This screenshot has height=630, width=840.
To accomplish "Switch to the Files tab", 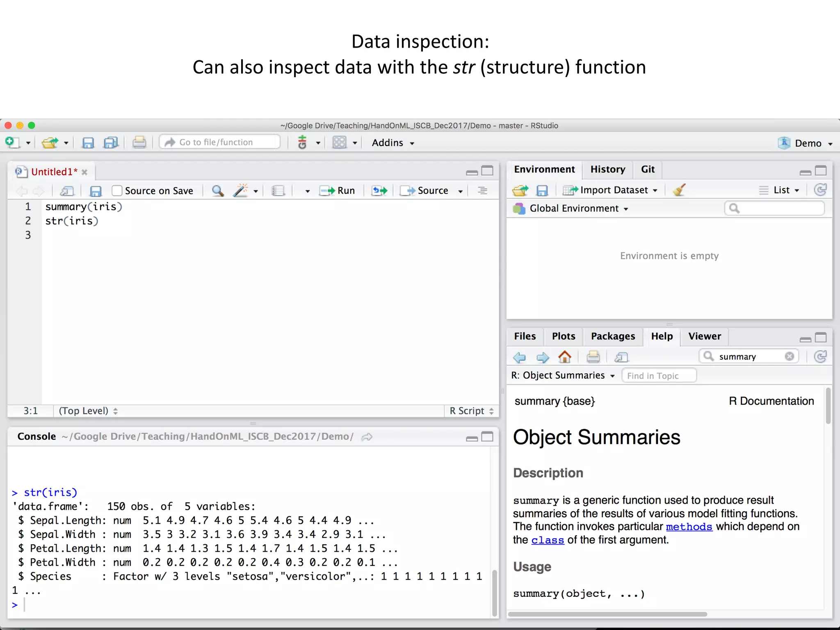I will coord(525,336).
